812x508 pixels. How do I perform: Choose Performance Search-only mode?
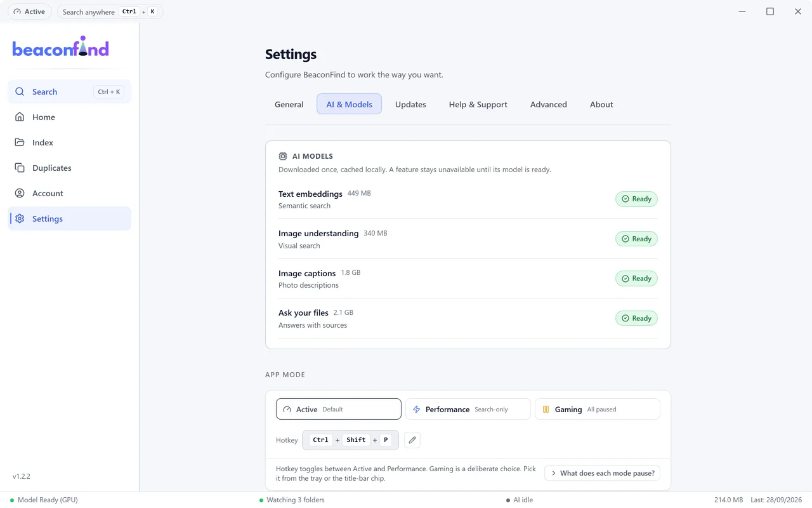coord(468,409)
